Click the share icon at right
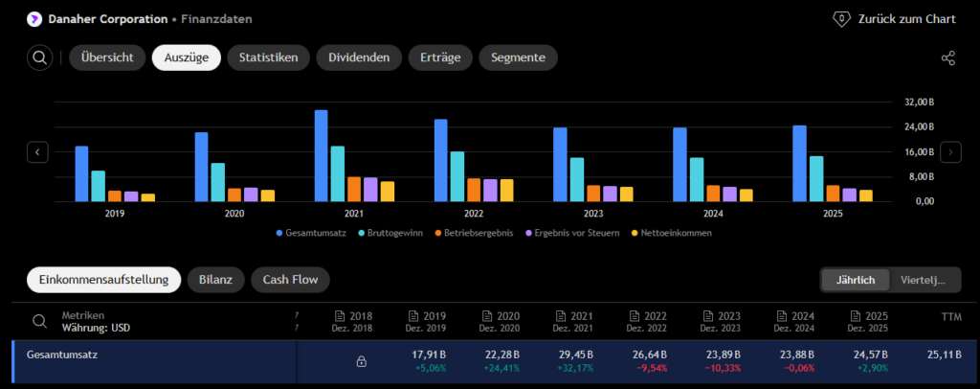Screen dimensions: 980x389 [x=948, y=58]
